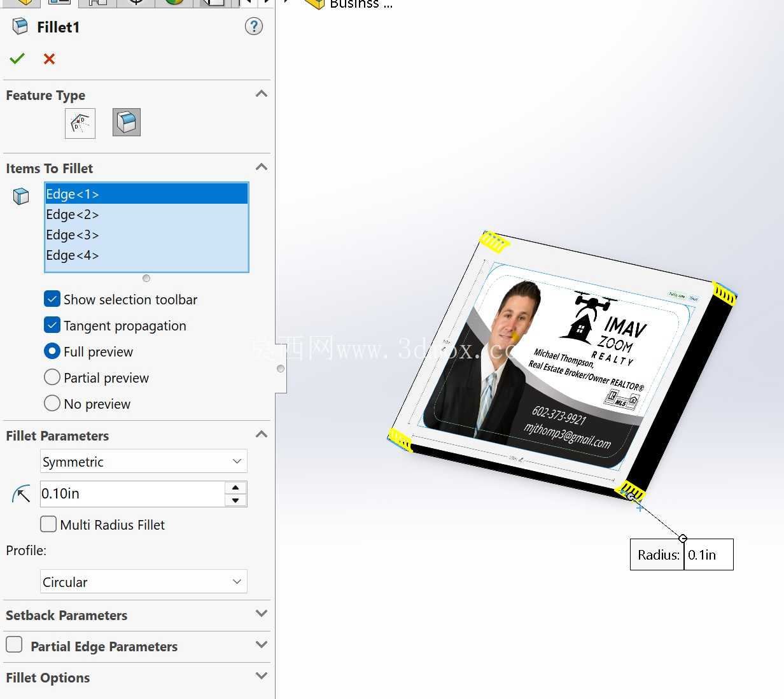Select the bottom-left highlighted yellow corner edge
The height and width of the screenshot is (699, 784).
coord(400,440)
